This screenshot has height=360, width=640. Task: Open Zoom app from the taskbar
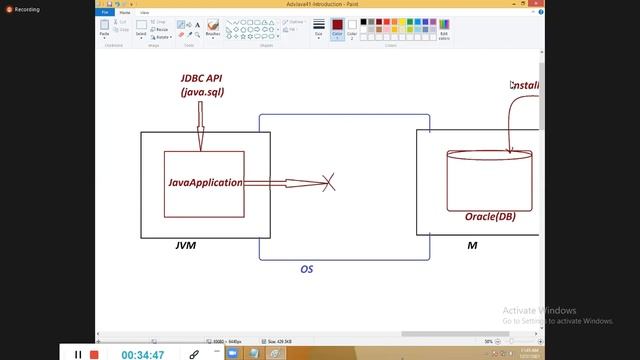pyautogui.click(x=233, y=353)
